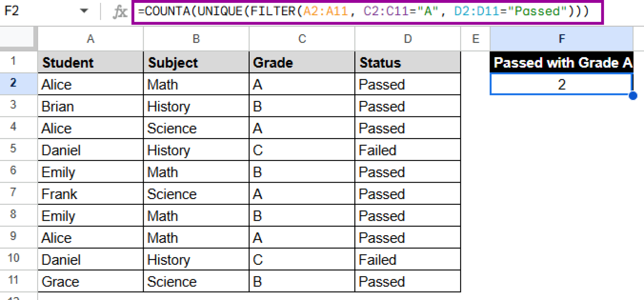Image resolution: width=644 pixels, height=300 pixels.
Task: Select row 11 header
Action: point(13,281)
